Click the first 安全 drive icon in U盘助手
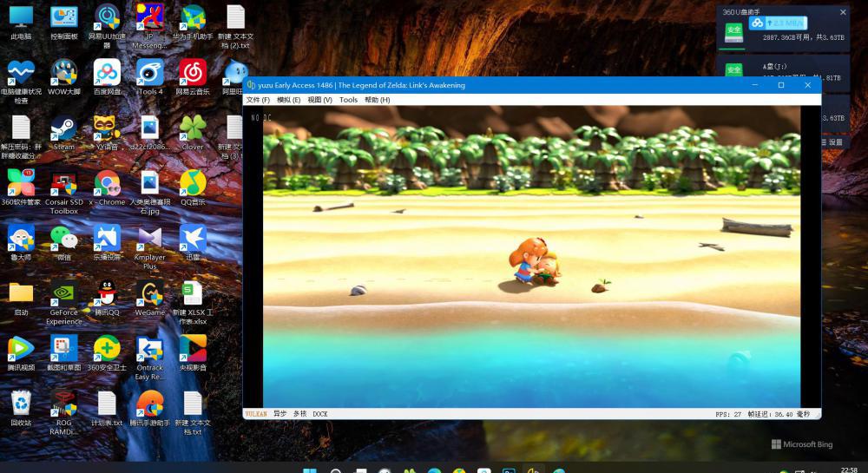868x473 pixels. click(734, 32)
